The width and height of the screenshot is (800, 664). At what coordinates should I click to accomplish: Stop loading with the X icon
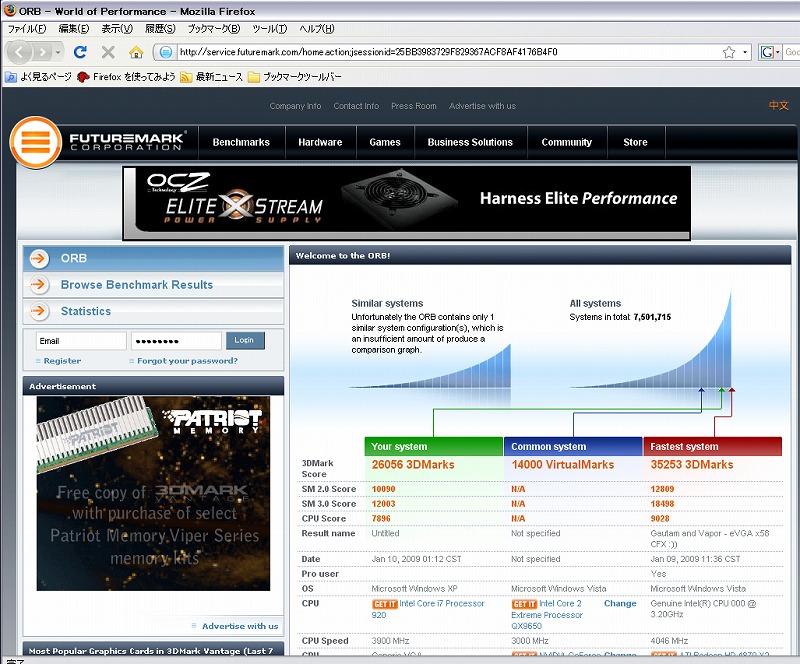pos(108,52)
